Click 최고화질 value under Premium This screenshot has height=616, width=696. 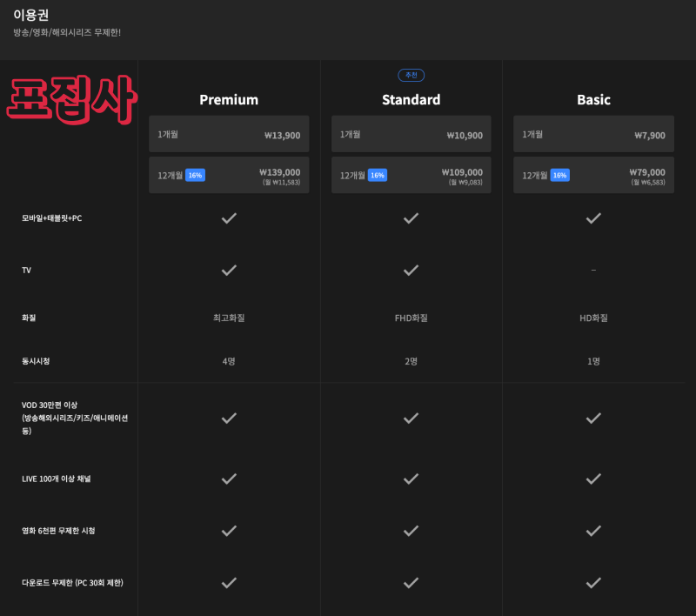[x=229, y=318]
